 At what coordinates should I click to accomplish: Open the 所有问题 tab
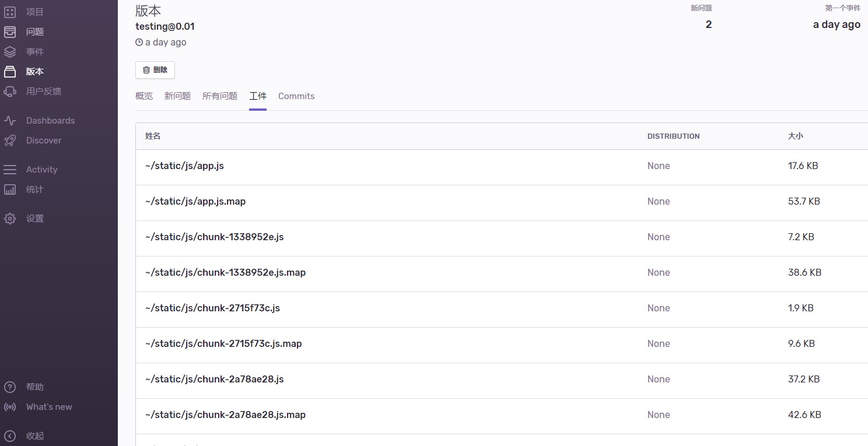pyautogui.click(x=220, y=96)
